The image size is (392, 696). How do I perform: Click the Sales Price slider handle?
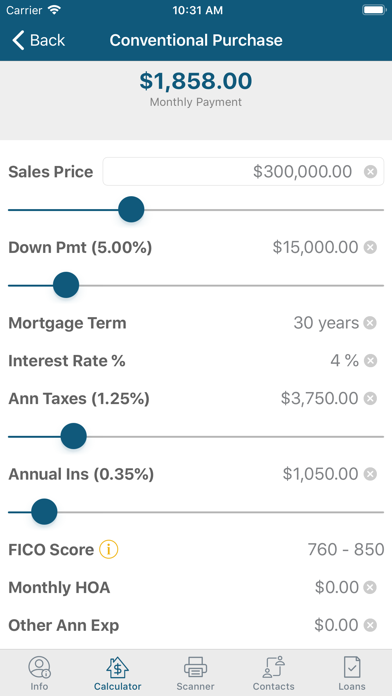[131, 210]
